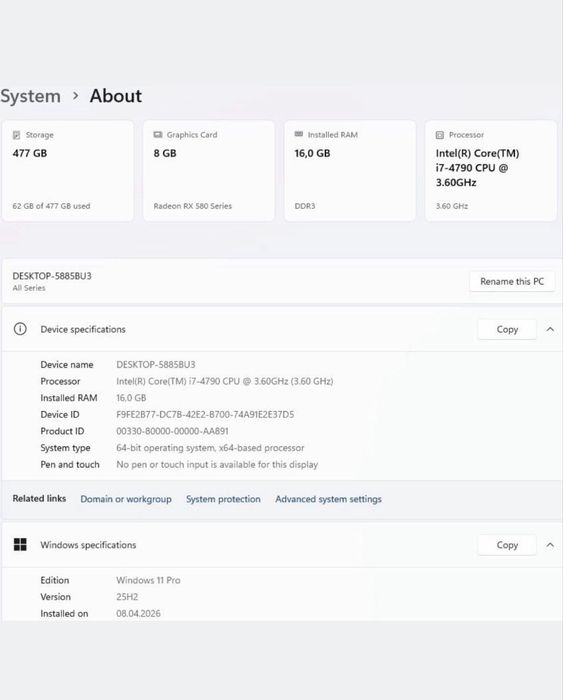Click the 'Edition' label
The width and height of the screenshot is (563, 700).
pyautogui.click(x=55, y=580)
